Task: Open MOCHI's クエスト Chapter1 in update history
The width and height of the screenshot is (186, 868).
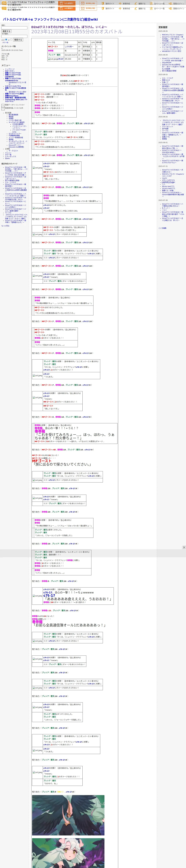Action: 173,35
